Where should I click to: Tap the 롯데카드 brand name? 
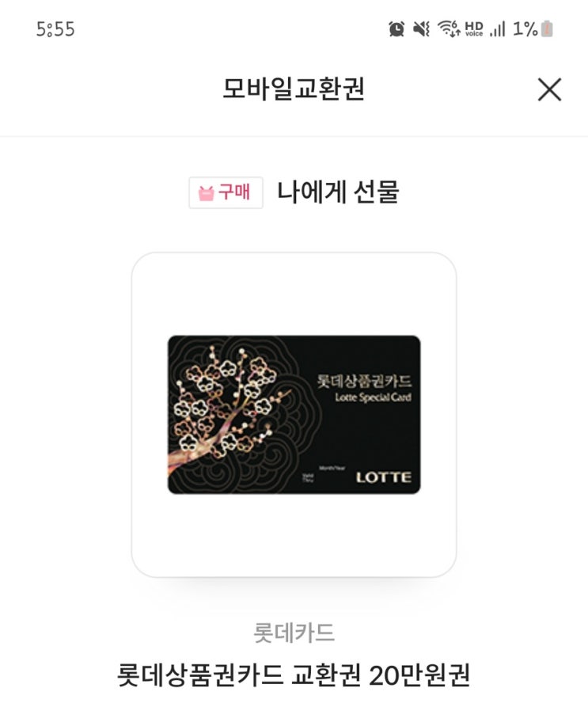tap(294, 633)
